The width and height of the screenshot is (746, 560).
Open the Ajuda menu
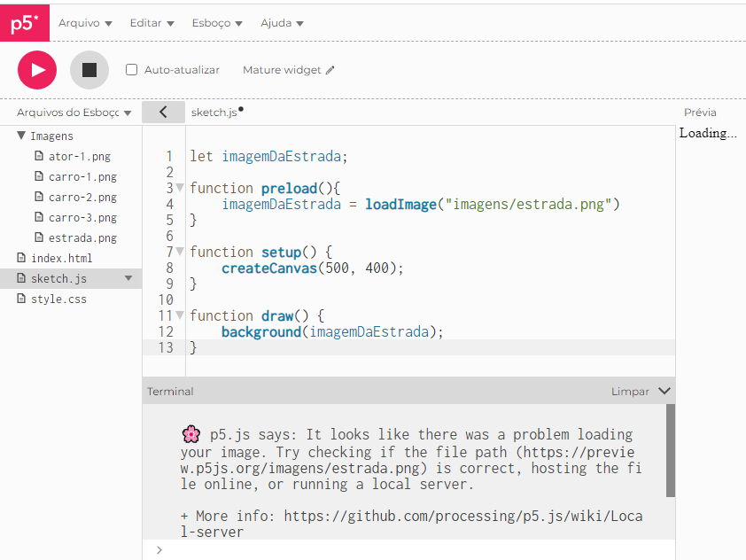point(282,23)
